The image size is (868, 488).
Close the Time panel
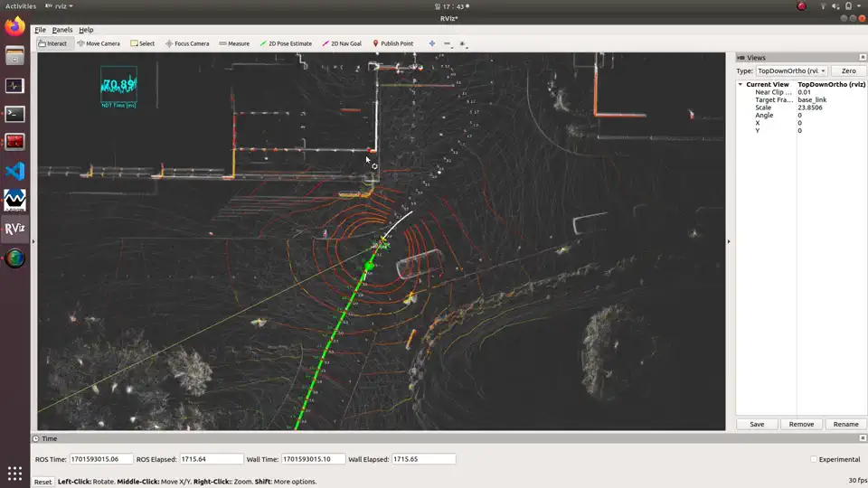pos(863,438)
